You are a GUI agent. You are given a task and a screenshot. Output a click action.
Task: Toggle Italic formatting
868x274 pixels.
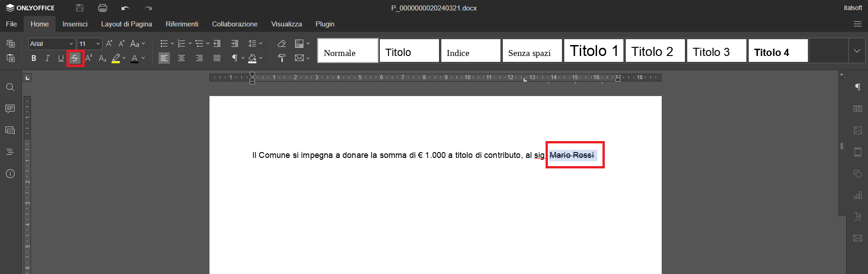pos(47,58)
